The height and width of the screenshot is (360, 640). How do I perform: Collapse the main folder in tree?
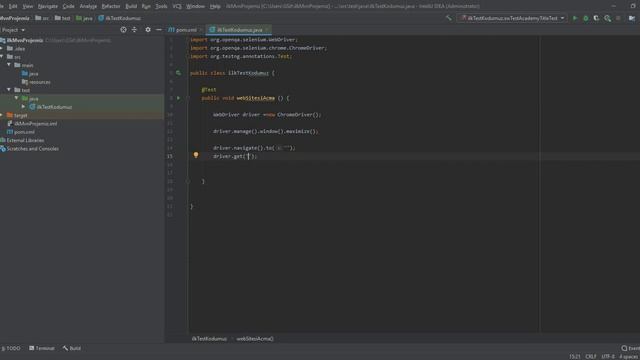click(x=9, y=65)
